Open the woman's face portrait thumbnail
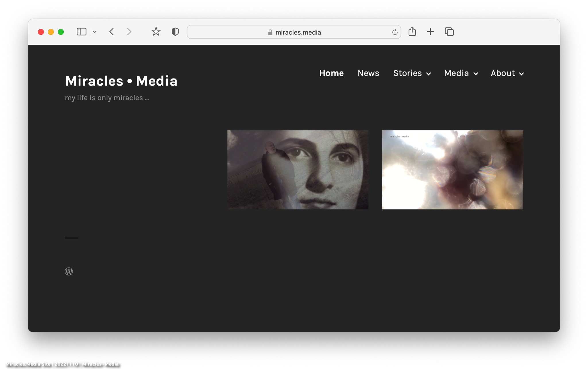 (298, 170)
